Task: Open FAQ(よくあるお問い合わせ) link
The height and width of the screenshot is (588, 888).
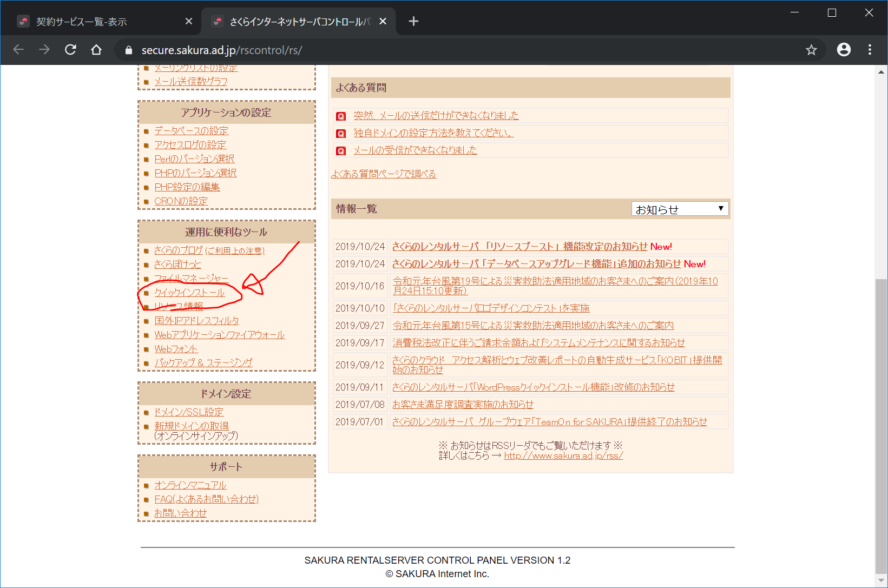Action: coord(206,499)
